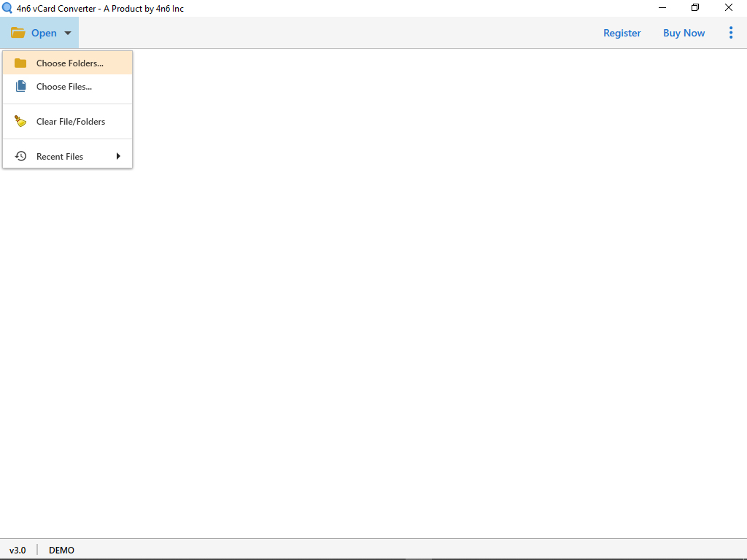Click the broom icon for Clear File/Folders
Screen dimensions: 747x560
tap(20, 121)
